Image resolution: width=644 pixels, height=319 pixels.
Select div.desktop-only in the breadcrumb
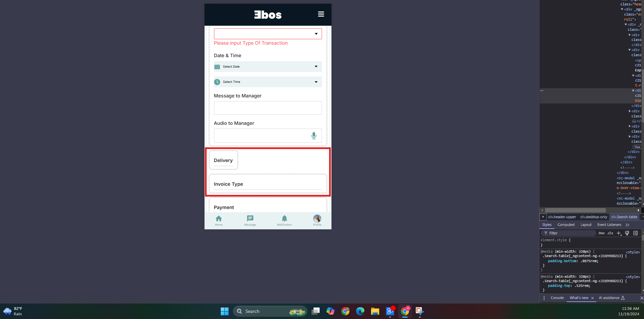(x=594, y=217)
